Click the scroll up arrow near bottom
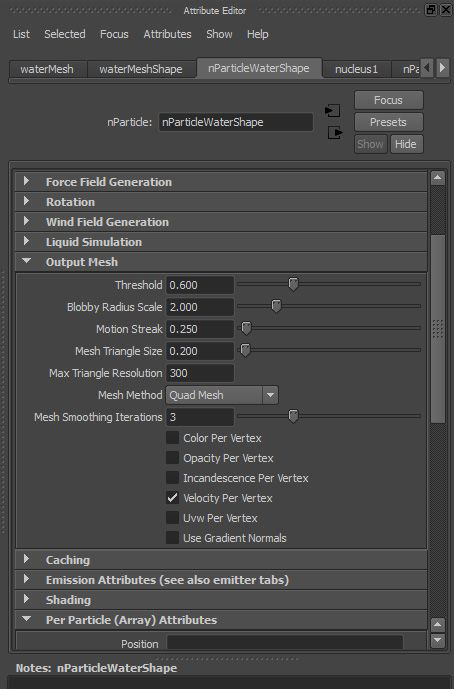This screenshot has height=689, width=454. click(437, 624)
